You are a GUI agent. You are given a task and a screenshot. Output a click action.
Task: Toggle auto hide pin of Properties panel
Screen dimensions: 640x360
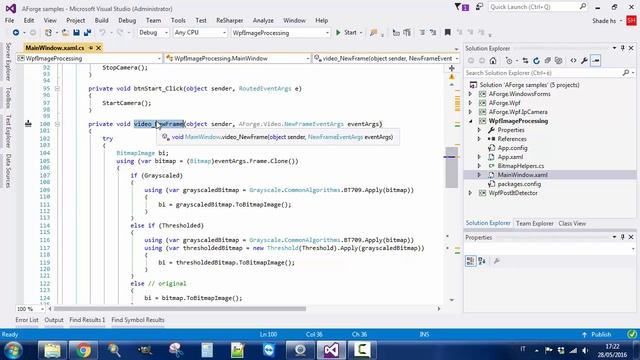(623, 237)
